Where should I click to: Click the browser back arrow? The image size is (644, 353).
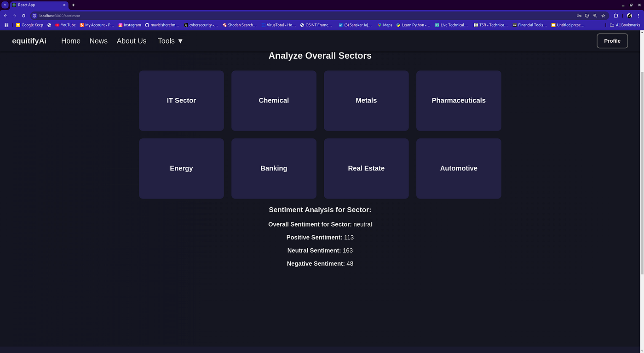(x=6, y=16)
